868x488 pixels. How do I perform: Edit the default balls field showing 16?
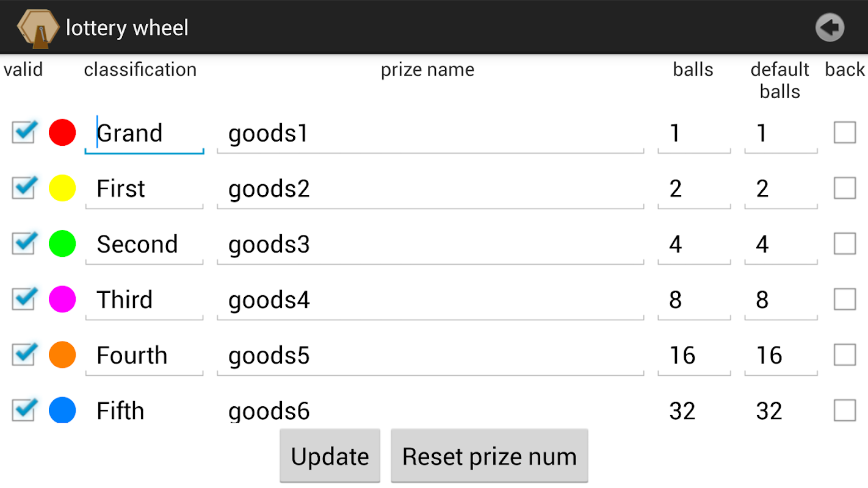tap(781, 356)
